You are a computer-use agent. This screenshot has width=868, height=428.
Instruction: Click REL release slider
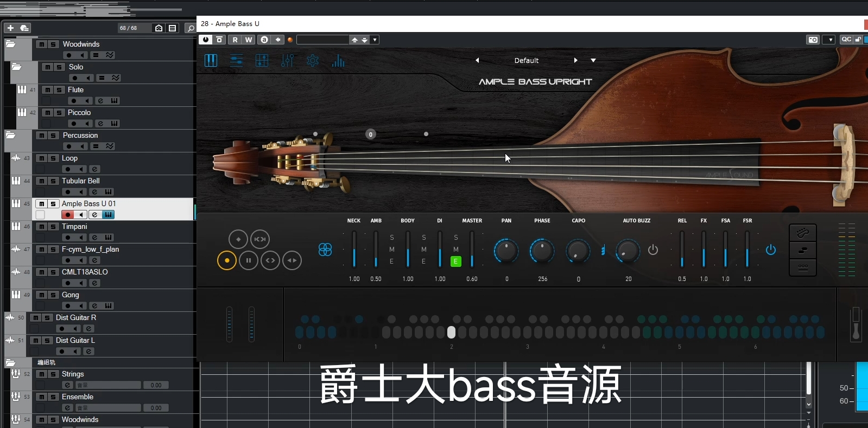pyautogui.click(x=682, y=249)
